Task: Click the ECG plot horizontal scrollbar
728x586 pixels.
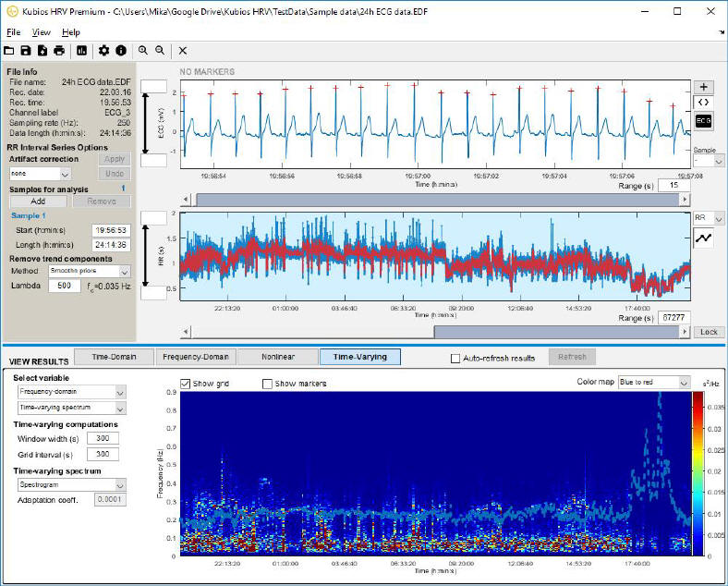Action: tap(435, 199)
